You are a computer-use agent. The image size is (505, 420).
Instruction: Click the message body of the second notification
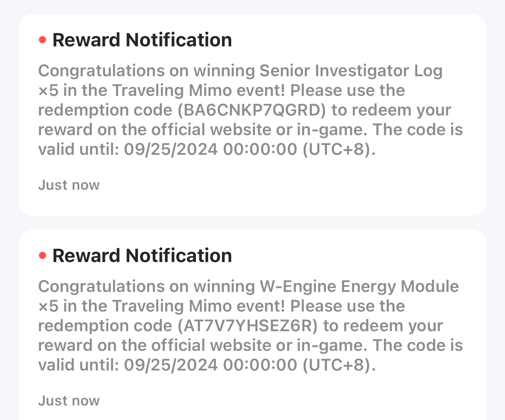pyautogui.click(x=251, y=326)
